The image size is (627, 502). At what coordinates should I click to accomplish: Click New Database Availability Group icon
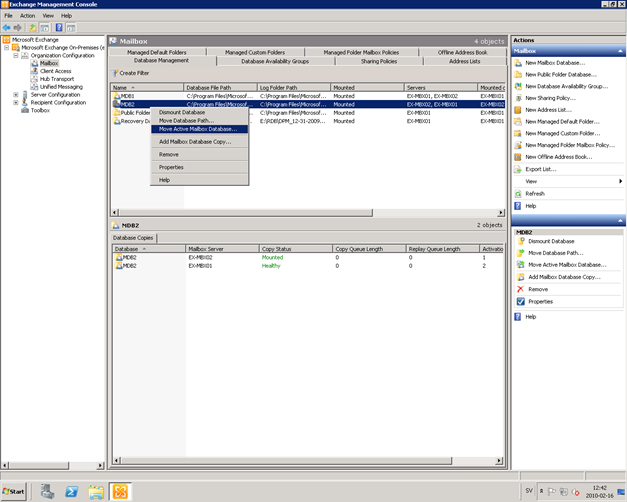click(518, 86)
